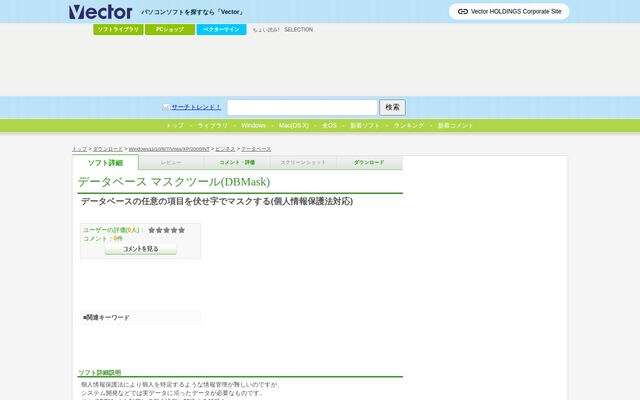Select トップ in green navigation bar

coord(175,125)
